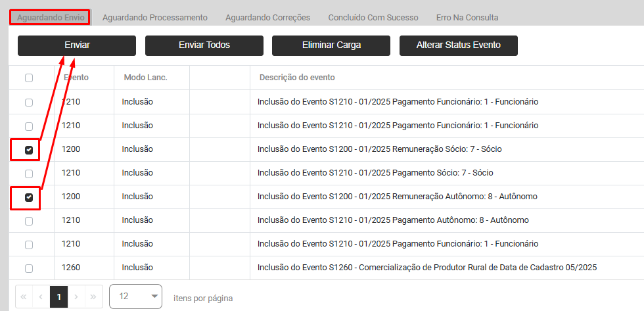This screenshot has width=644, height=311.
Task: Go to first page pagination arrow
Action: click(x=24, y=297)
